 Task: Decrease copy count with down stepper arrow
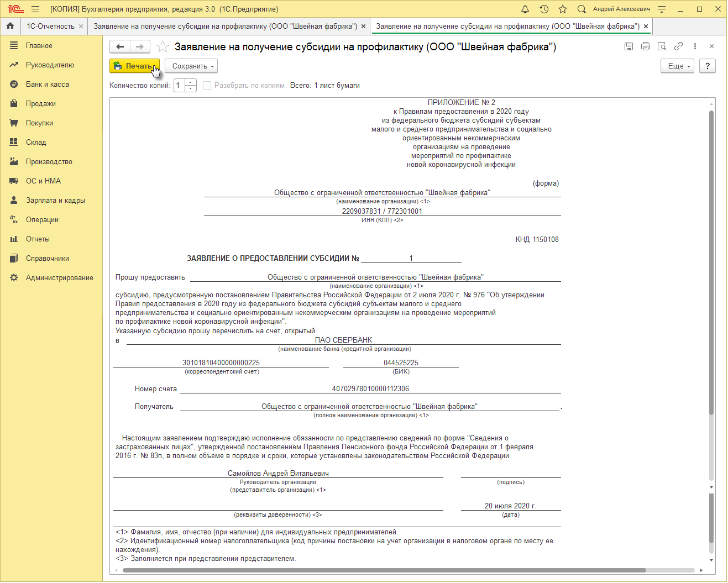pos(191,89)
